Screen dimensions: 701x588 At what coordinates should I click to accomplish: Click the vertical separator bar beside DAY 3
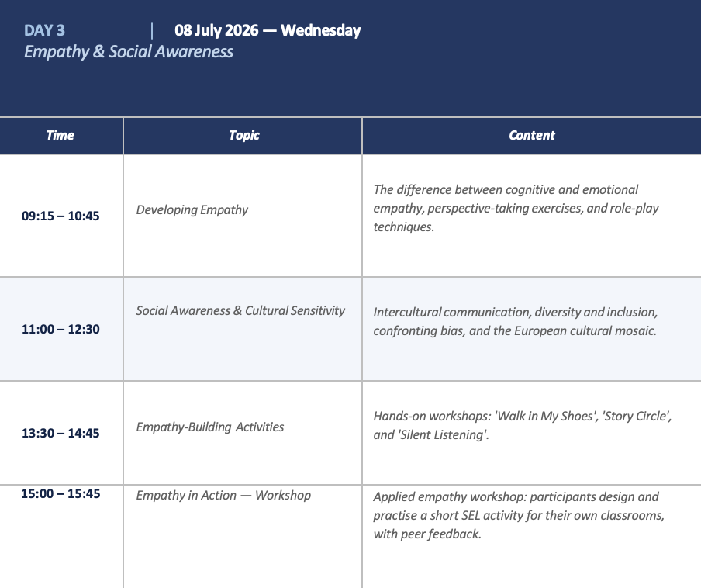pyautogui.click(x=152, y=31)
